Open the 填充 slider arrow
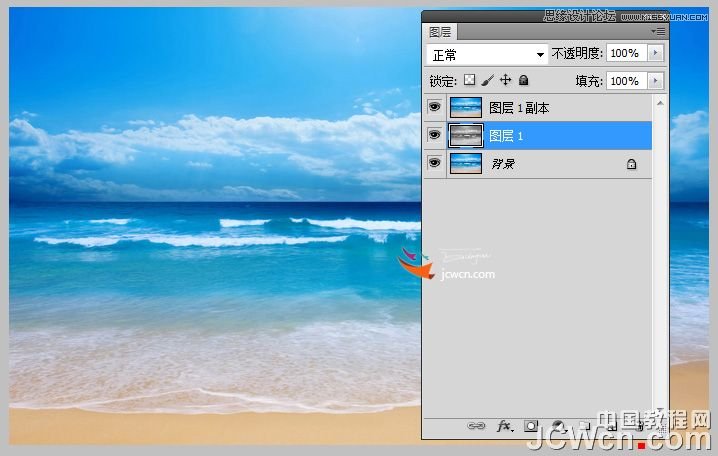Image resolution: width=718 pixels, height=456 pixels. pyautogui.click(x=656, y=81)
